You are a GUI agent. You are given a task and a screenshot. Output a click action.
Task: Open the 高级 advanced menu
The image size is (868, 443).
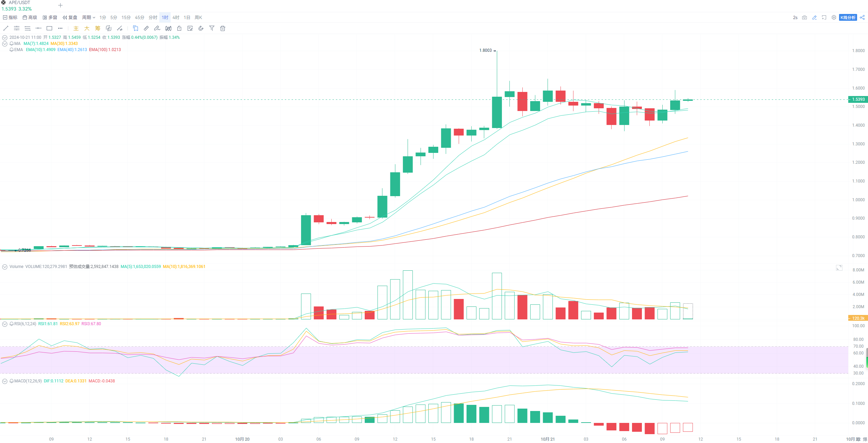(30, 17)
